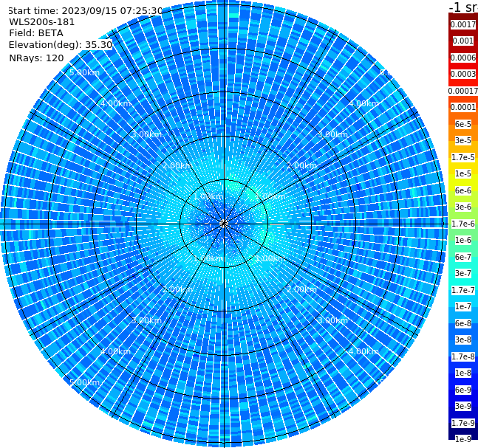Click the 6e-9 color scale label
Screen dimensions: 478x448
[x=463, y=390]
